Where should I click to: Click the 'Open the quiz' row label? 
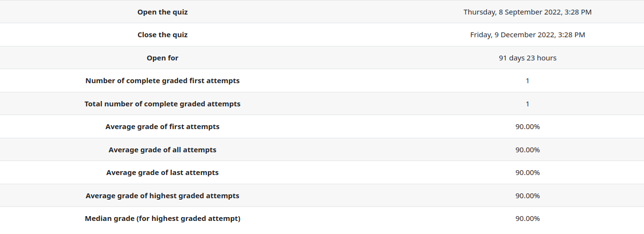[x=163, y=12]
